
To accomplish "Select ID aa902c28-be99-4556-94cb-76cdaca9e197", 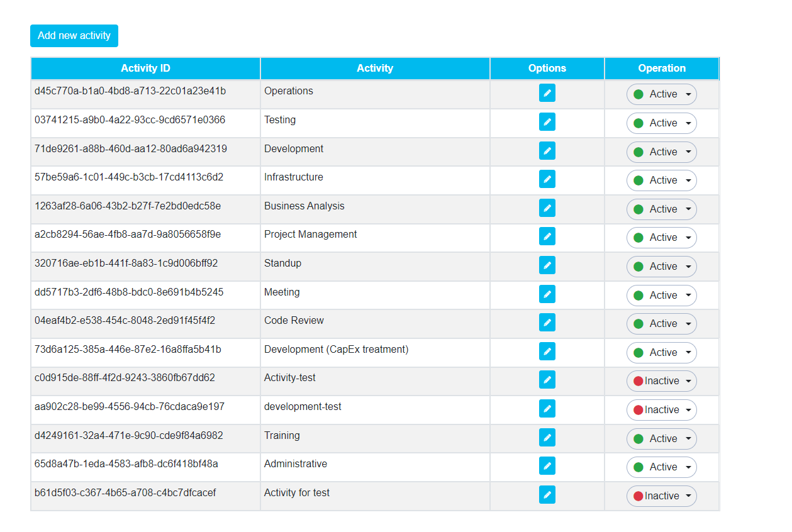I will click(130, 407).
